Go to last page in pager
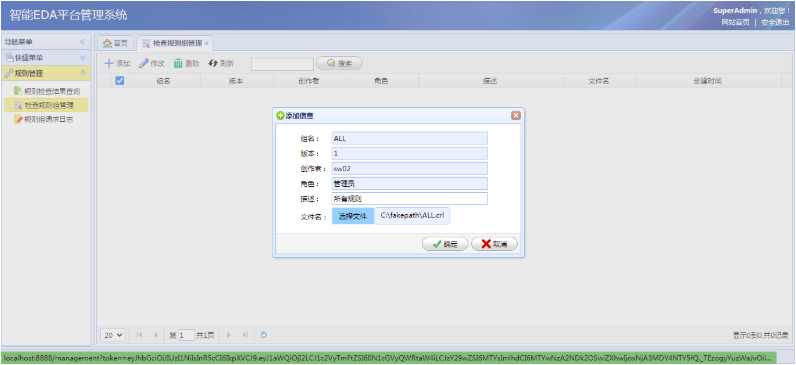The image size is (796, 365). 245,335
